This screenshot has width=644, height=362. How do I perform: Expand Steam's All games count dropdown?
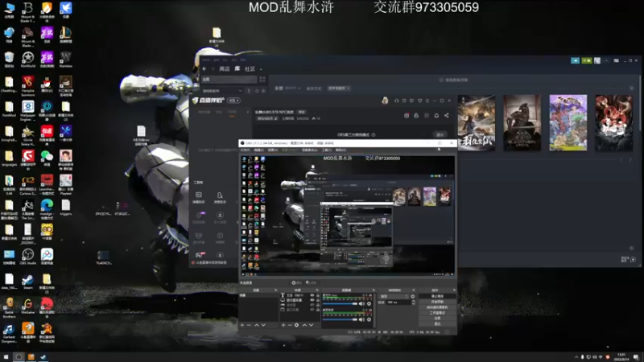pyautogui.click(x=287, y=88)
